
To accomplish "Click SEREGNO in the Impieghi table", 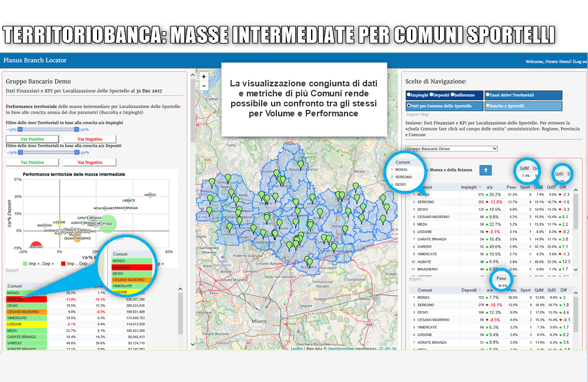I will [x=426, y=202].
